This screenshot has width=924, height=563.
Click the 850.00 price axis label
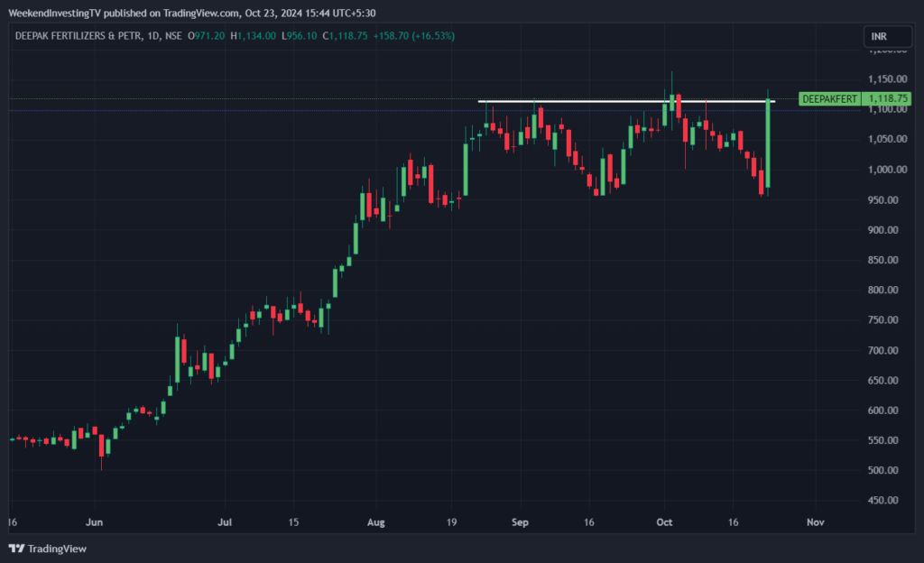pyautogui.click(x=883, y=261)
